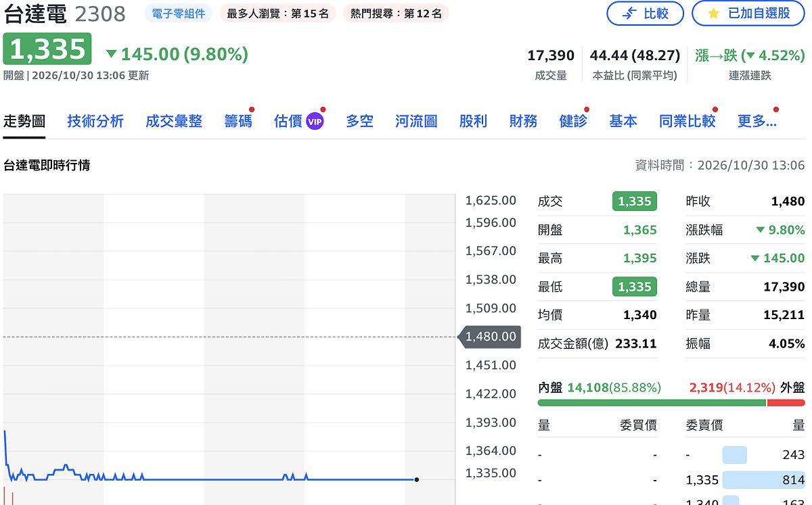The width and height of the screenshot is (812, 505).
Task: Toggle the 已加自選股 watchlist star button
Action: 748,14
